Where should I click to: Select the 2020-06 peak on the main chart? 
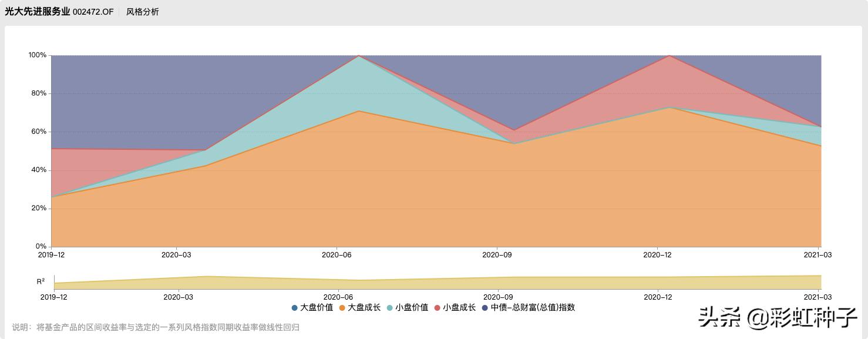[359, 56]
